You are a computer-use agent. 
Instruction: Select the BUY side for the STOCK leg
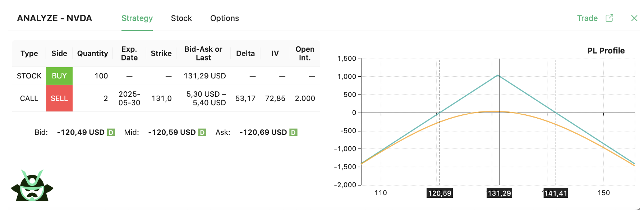click(59, 76)
